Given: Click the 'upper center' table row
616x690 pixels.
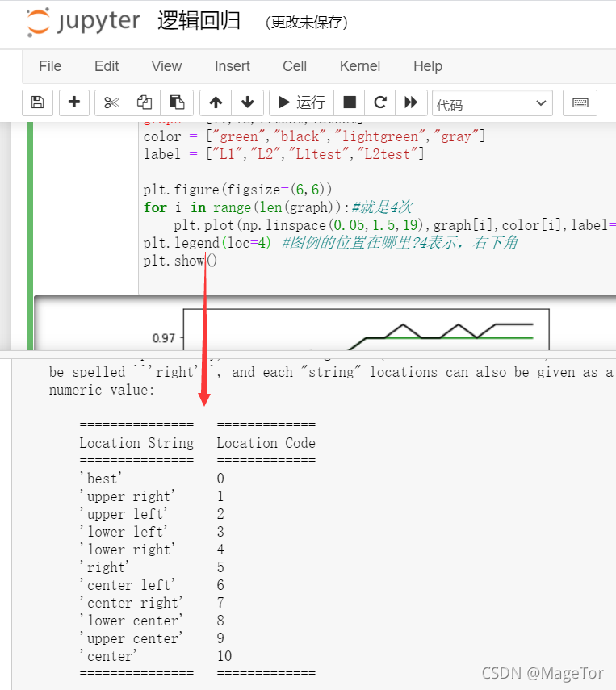Looking at the screenshot, I should click(x=152, y=638).
